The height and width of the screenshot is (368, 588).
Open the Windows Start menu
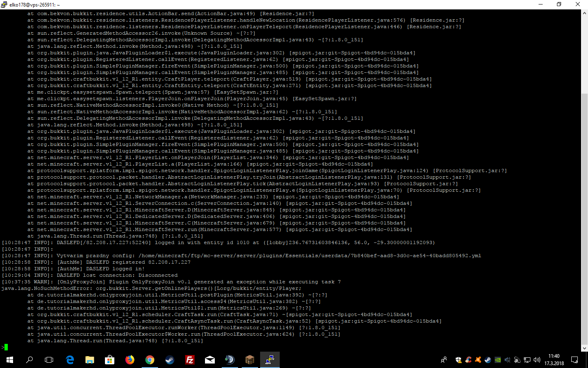point(10,360)
